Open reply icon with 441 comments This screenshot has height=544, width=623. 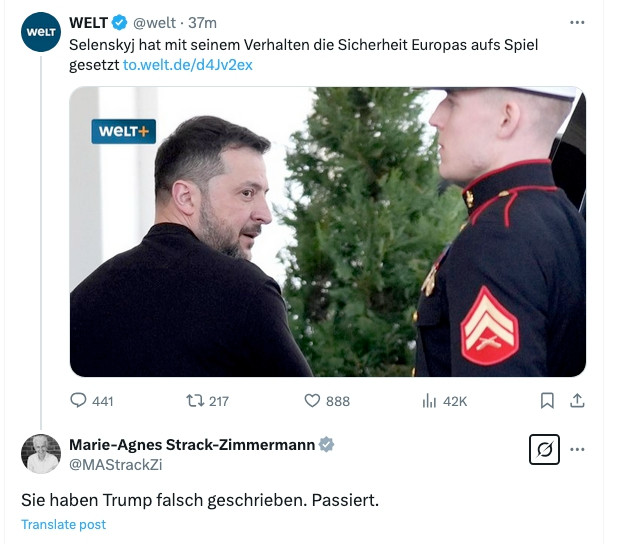(78, 401)
